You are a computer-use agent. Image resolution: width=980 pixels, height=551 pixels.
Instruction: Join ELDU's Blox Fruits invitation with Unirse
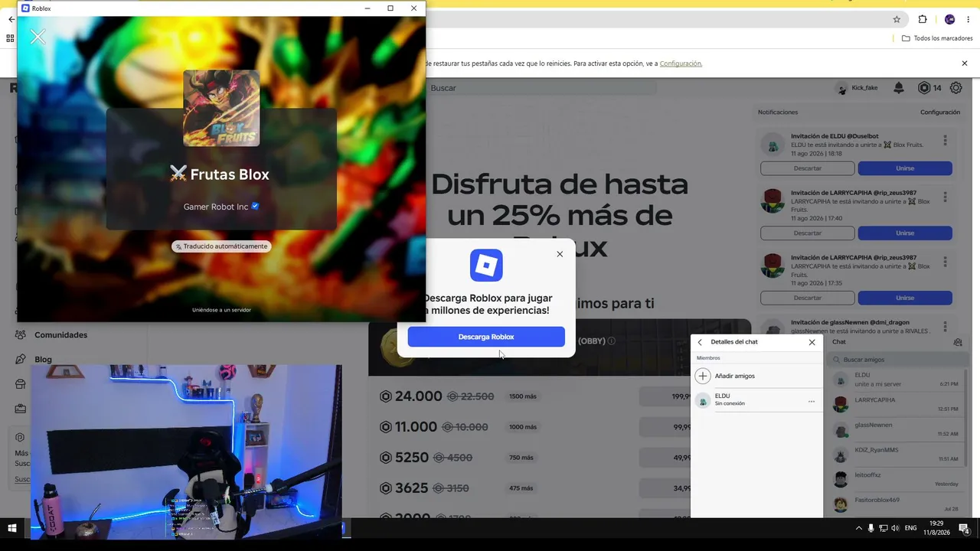905,168
